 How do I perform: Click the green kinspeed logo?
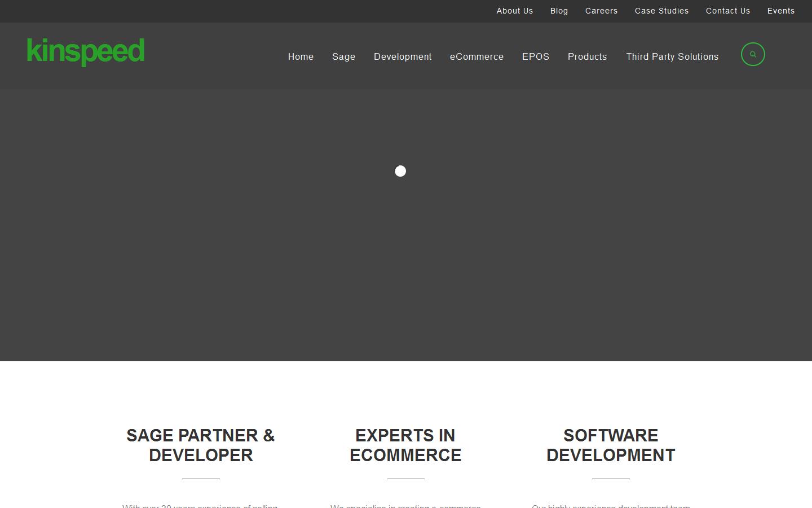click(85, 51)
